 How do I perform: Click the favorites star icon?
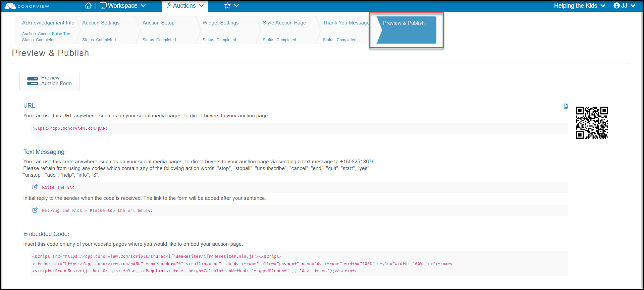point(227,6)
